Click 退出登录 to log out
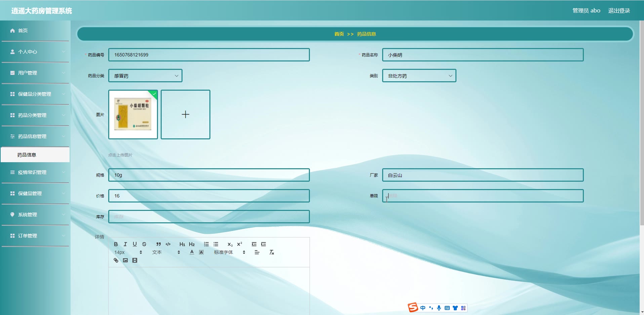This screenshot has width=644, height=315. tap(619, 10)
